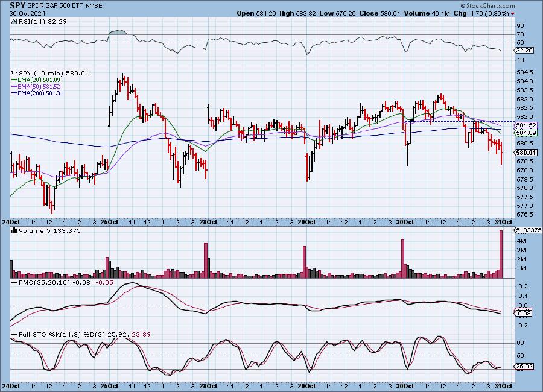The image size is (543, 392).
Task: Click the 5133375 volume value tag
Action: 529,230
